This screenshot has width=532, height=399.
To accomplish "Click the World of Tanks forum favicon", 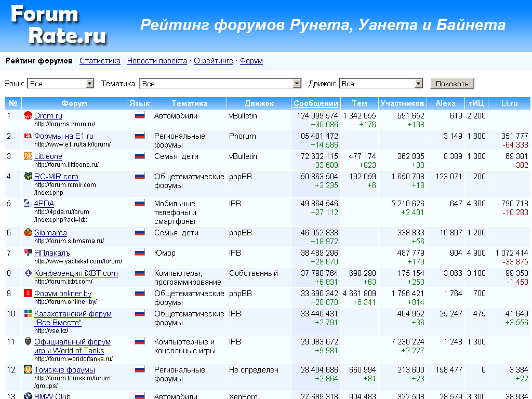I will coord(28,342).
